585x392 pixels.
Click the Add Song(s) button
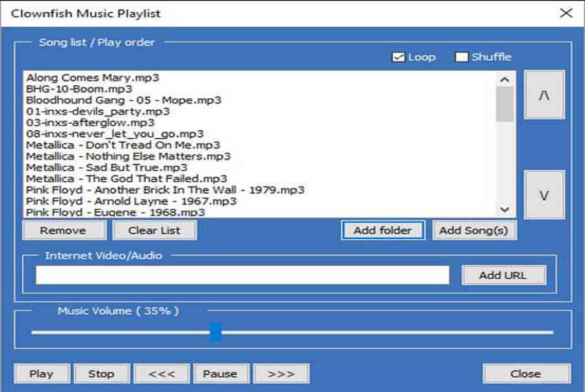pyautogui.click(x=474, y=230)
